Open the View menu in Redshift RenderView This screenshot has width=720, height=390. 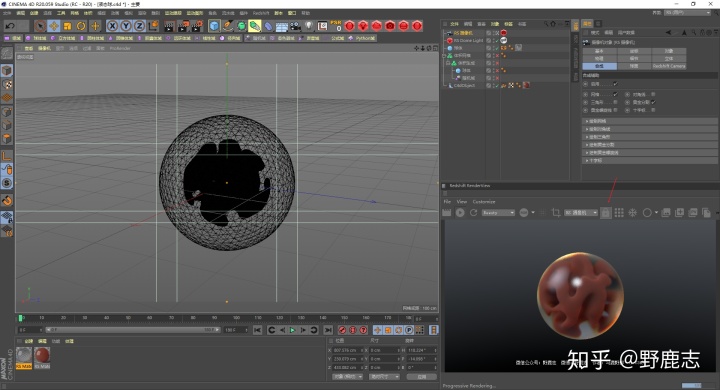[x=461, y=202]
